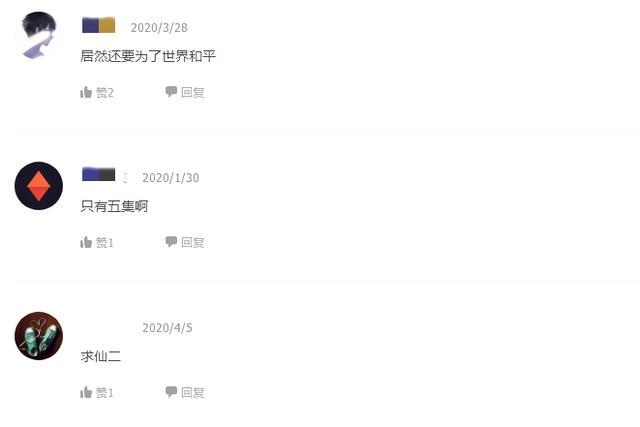640x427 pixels.
Task: Click the 2020/4/5 date stamp
Action: 167,328
